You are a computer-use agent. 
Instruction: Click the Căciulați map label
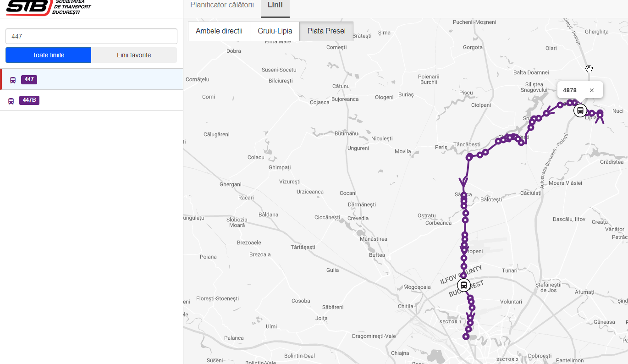click(x=531, y=193)
